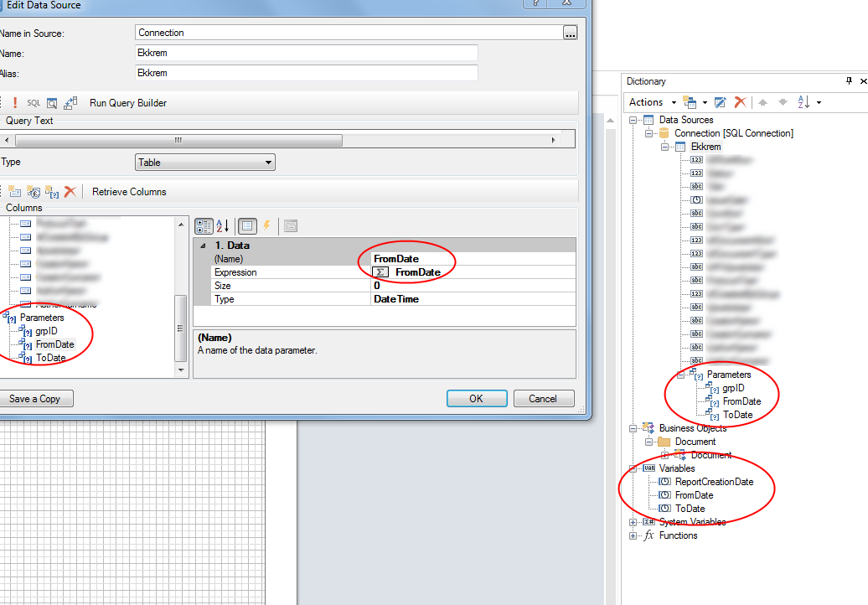Click the Type property value DateTime
Screen dimensions: 868x605
point(473,299)
